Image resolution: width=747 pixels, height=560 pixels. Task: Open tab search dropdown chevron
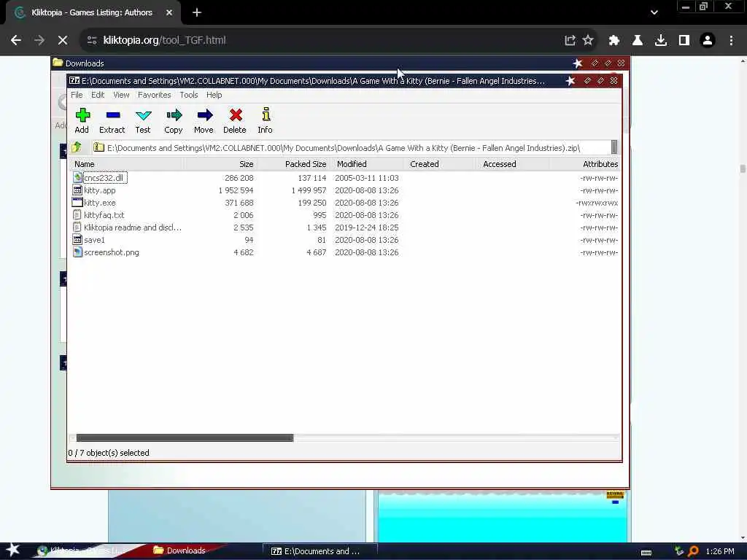coord(654,13)
